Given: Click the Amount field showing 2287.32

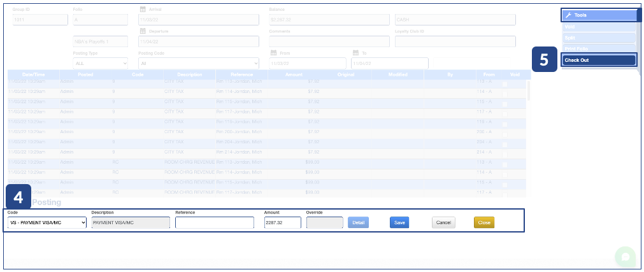Looking at the screenshot, I should (282, 222).
